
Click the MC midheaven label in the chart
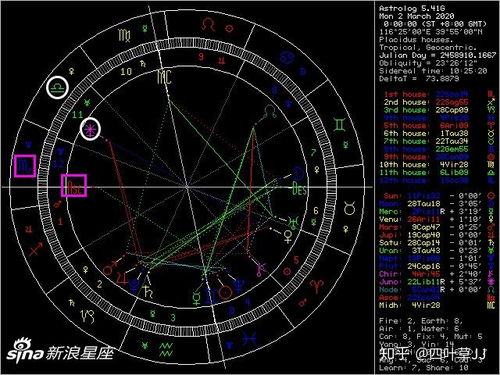coord(164,77)
